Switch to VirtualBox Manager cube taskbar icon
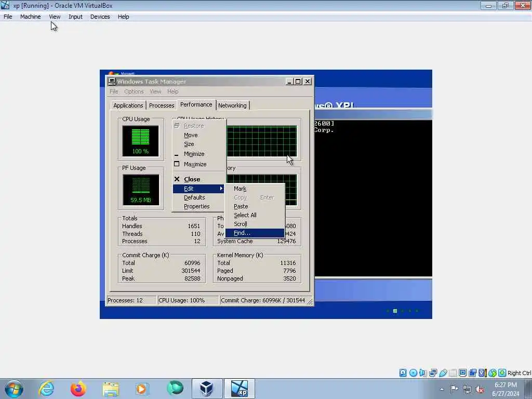This screenshot has width=532, height=399. 207,389
